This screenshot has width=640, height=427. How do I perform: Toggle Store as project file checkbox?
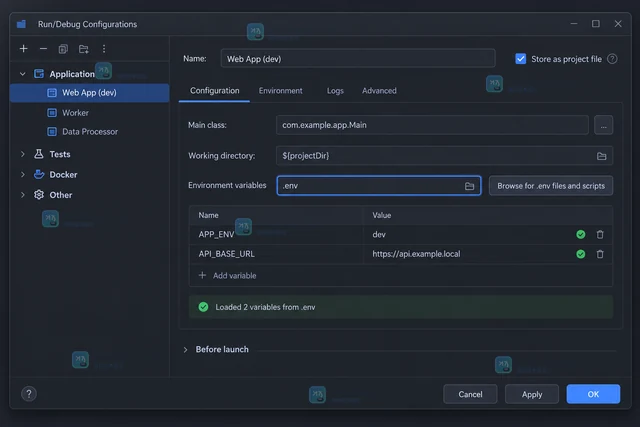(x=520, y=59)
